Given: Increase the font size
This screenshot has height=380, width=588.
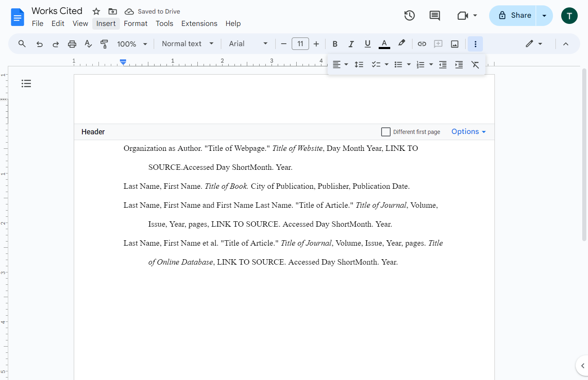Looking at the screenshot, I should coord(316,44).
